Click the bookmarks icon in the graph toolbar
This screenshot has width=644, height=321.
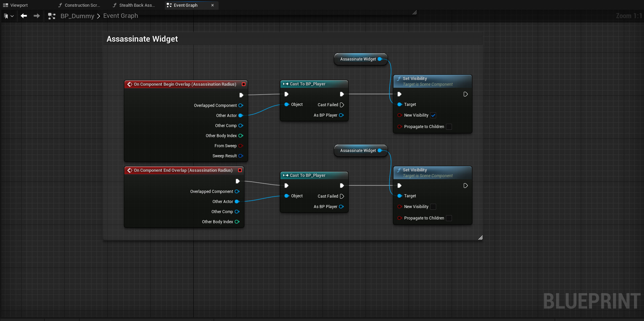(6, 16)
